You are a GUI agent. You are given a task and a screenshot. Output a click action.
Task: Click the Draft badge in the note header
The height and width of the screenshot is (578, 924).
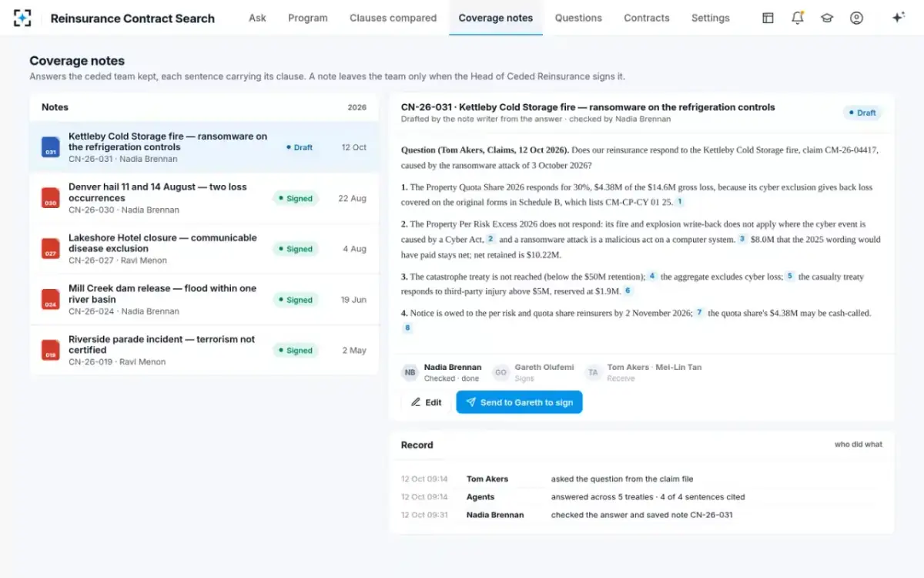[x=862, y=113]
